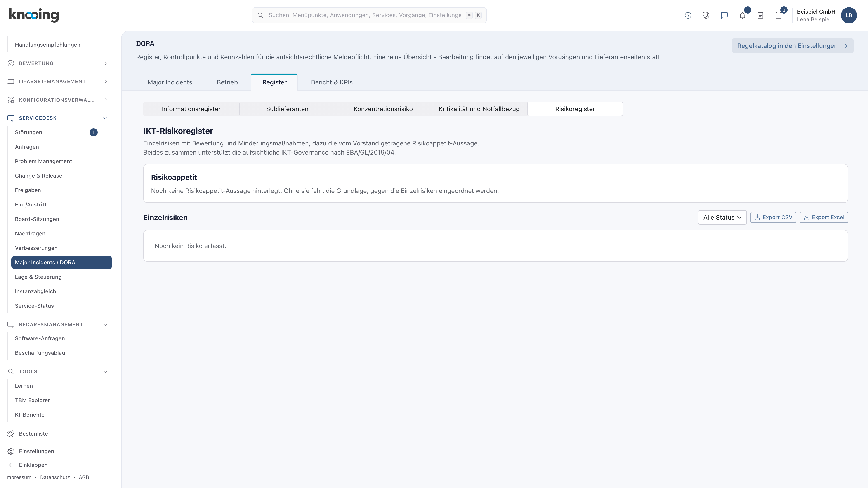
Task: Expand the Bewertung section
Action: (x=106, y=63)
